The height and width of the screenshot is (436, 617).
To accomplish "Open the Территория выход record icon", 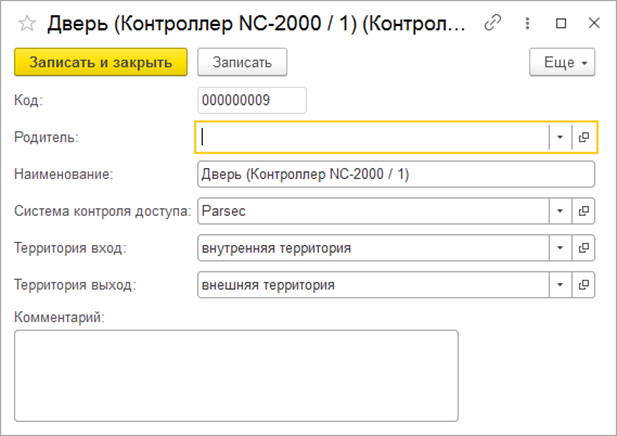I will click(585, 285).
